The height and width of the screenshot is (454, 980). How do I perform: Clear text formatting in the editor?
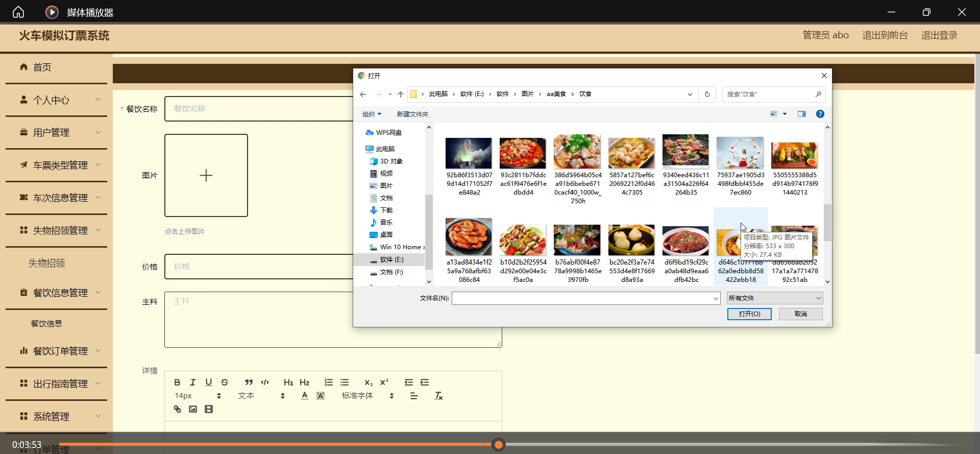[438, 396]
